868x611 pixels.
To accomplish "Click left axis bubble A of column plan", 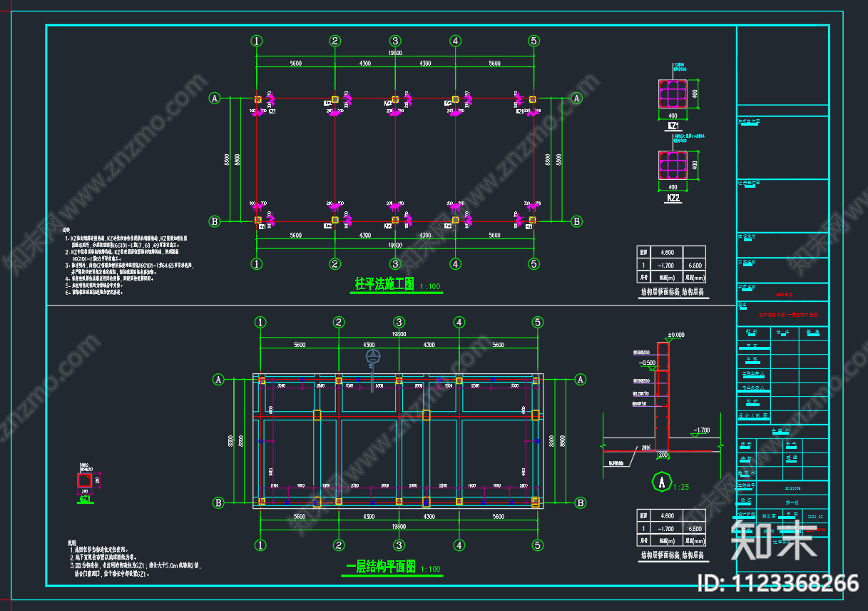I will pyautogui.click(x=214, y=99).
